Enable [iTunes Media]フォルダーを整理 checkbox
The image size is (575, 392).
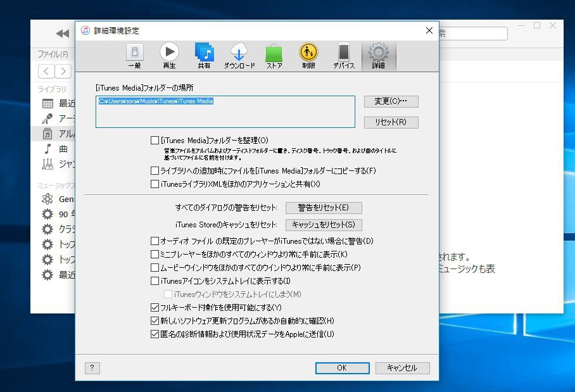155,141
